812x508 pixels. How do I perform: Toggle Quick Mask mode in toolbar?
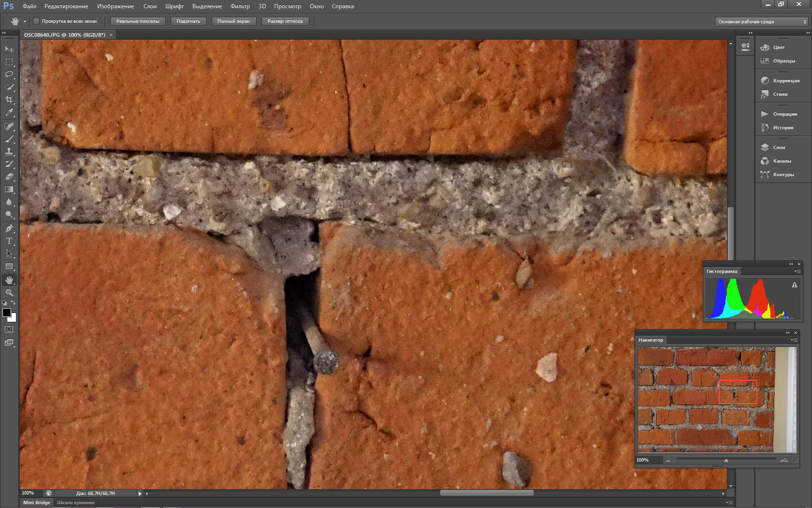click(x=9, y=329)
